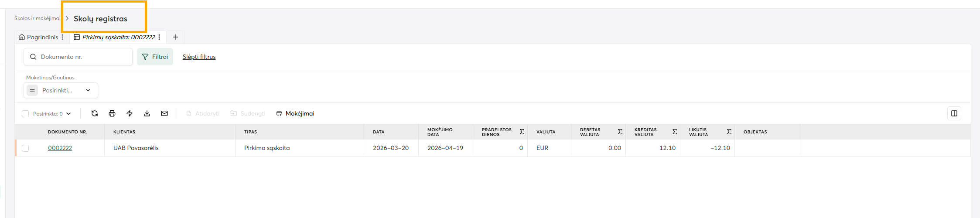Click the download export icon

(147, 113)
